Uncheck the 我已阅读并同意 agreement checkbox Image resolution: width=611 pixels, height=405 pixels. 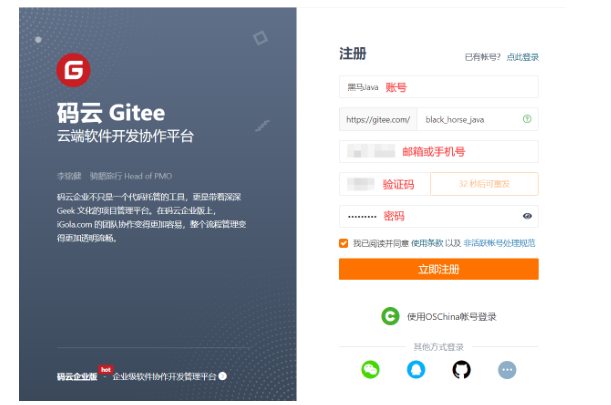pos(343,243)
